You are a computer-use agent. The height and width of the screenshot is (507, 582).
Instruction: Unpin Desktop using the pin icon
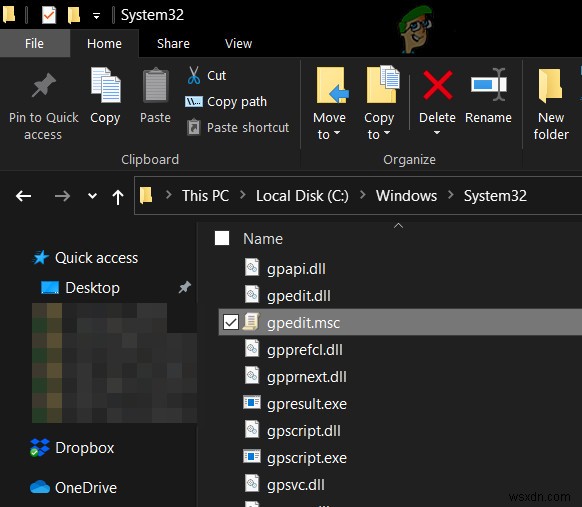(184, 287)
